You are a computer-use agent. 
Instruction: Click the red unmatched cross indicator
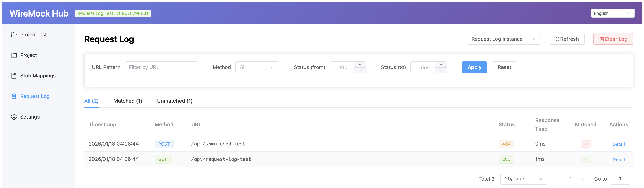(586, 144)
